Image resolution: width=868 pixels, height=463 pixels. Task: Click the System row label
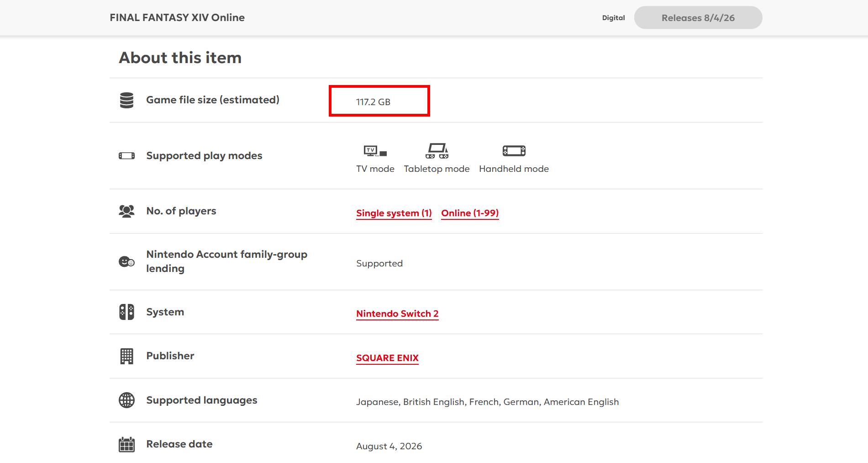coord(165,312)
